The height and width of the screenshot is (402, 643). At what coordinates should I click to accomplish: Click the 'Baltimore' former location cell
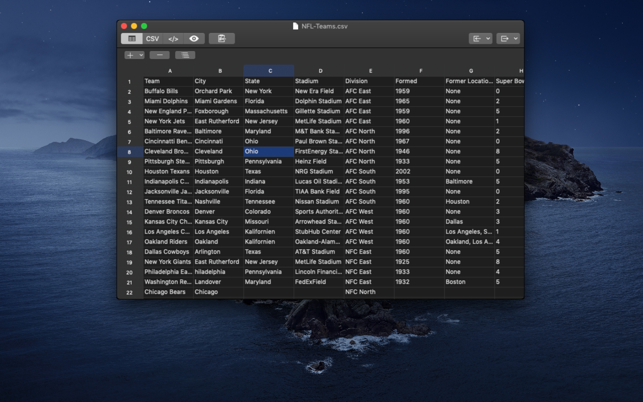coord(470,182)
